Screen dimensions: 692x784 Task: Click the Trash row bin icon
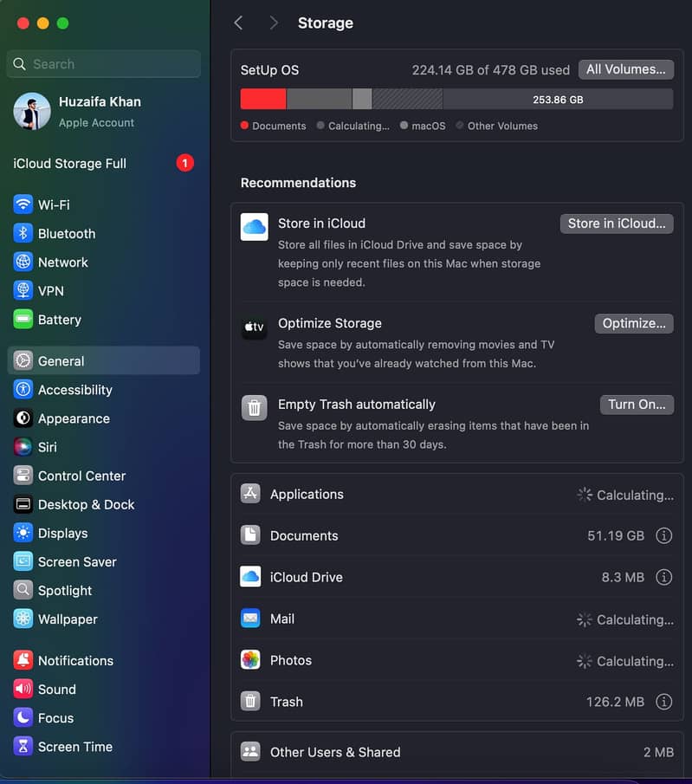coord(250,701)
